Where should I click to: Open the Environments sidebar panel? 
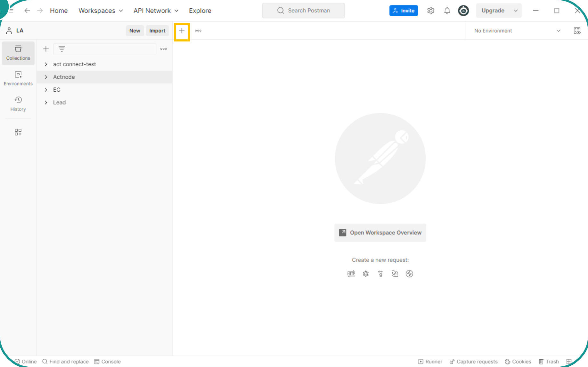(x=18, y=79)
